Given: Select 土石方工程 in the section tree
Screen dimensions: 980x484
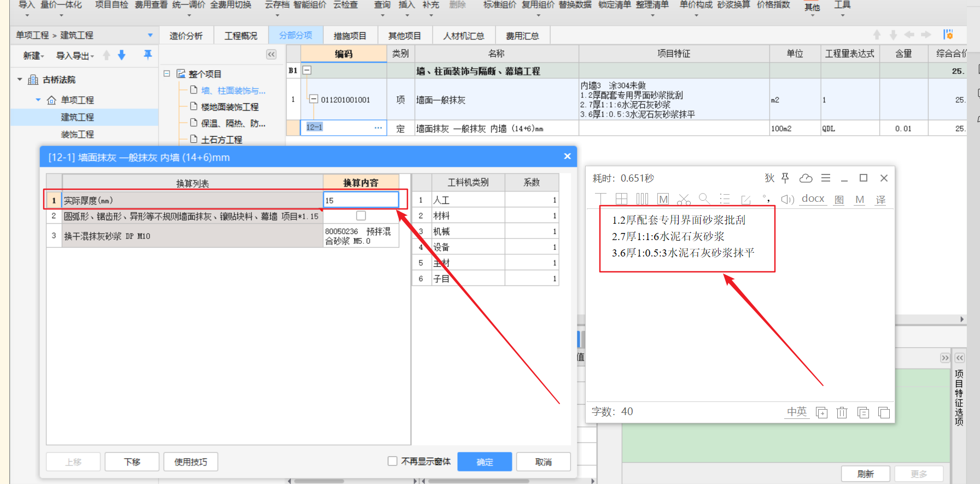Looking at the screenshot, I should pos(221,139).
